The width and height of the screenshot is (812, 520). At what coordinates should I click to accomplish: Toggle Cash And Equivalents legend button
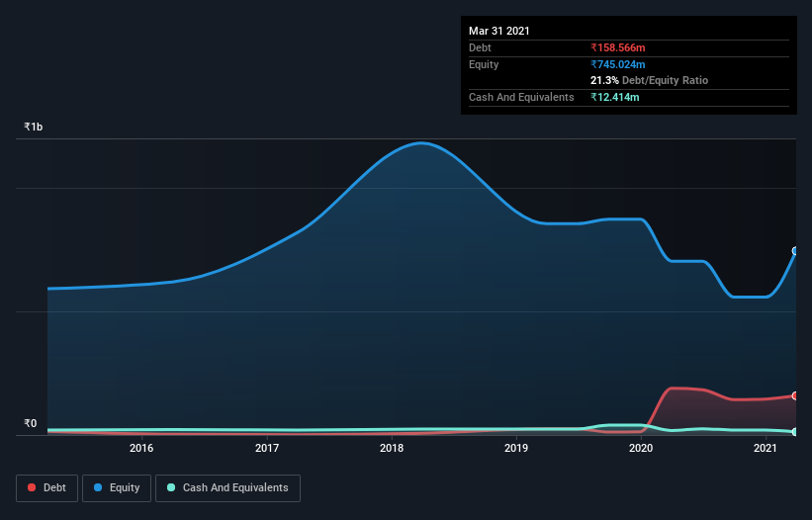[x=227, y=488]
